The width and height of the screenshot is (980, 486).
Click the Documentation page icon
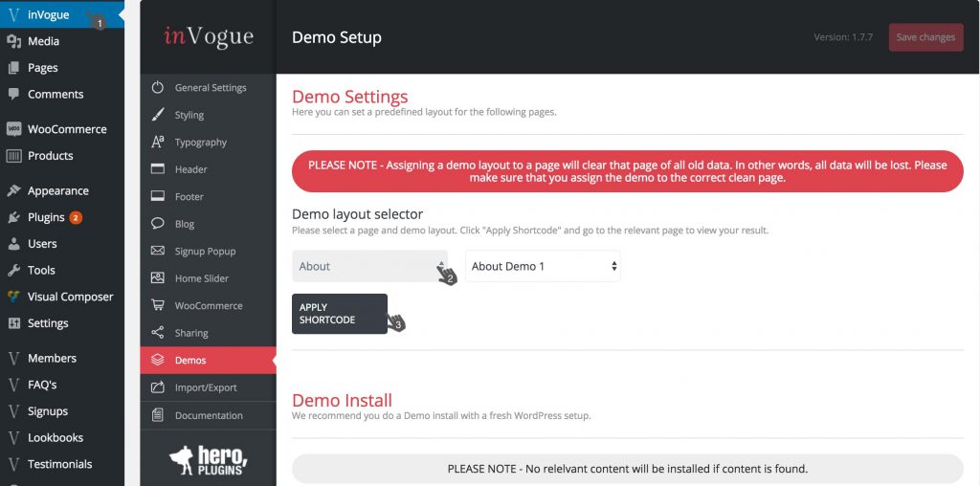pos(158,415)
